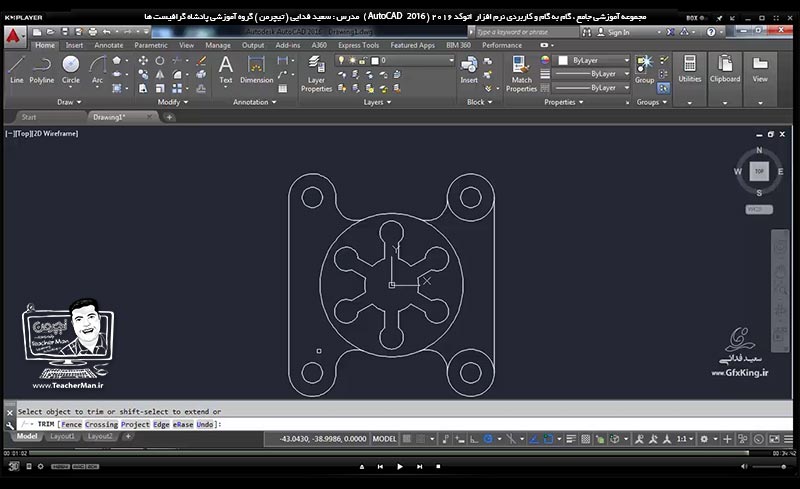Switch to the Start file tab

point(29,117)
